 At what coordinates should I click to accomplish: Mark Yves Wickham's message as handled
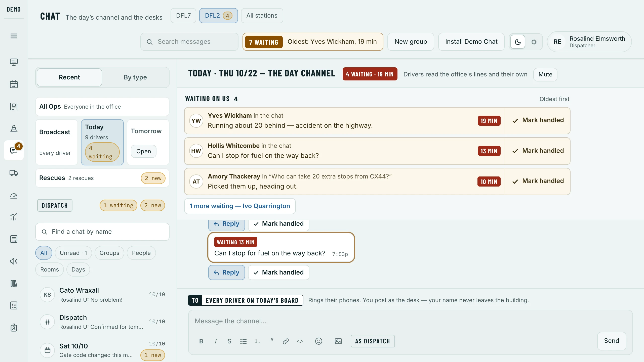(538, 120)
